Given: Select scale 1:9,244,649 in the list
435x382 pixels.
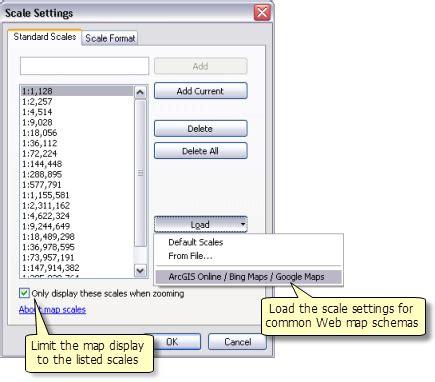Looking at the screenshot, I should [77, 226].
